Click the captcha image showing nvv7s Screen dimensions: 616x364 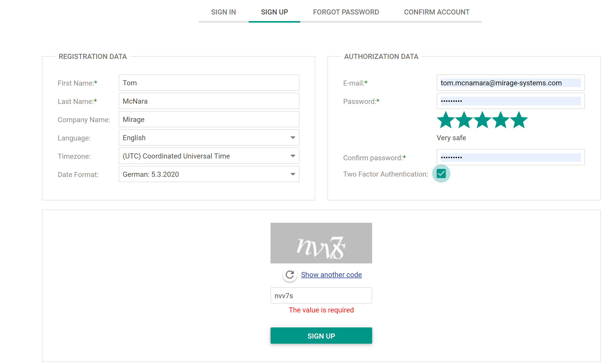tap(321, 243)
